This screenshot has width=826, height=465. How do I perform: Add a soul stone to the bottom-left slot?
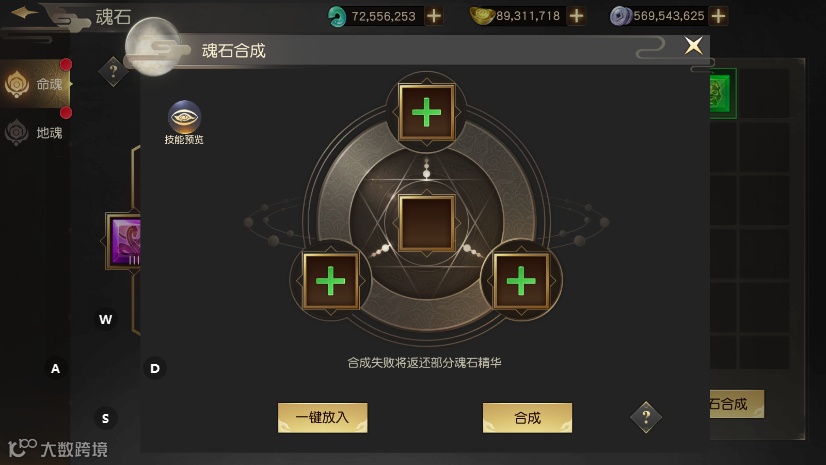pos(330,281)
